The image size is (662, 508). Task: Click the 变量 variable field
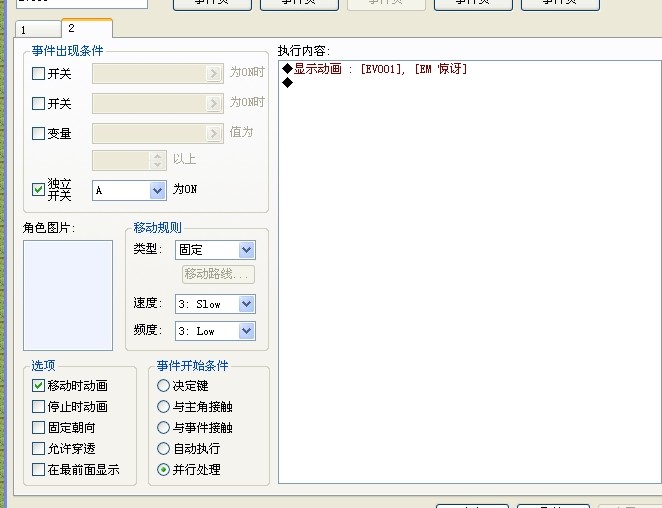pos(158,133)
